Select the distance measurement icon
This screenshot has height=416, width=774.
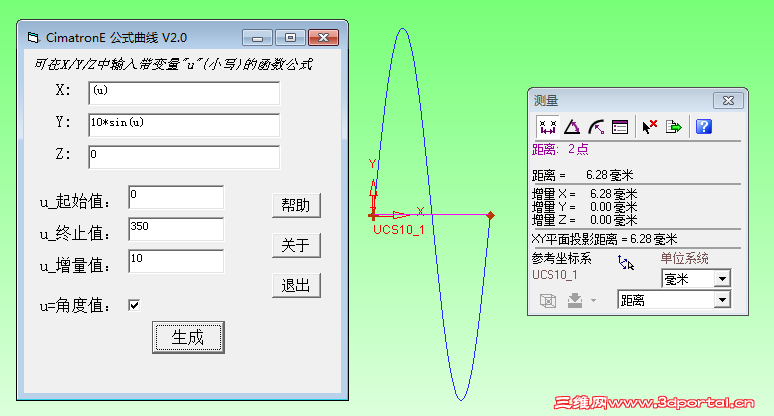548,127
